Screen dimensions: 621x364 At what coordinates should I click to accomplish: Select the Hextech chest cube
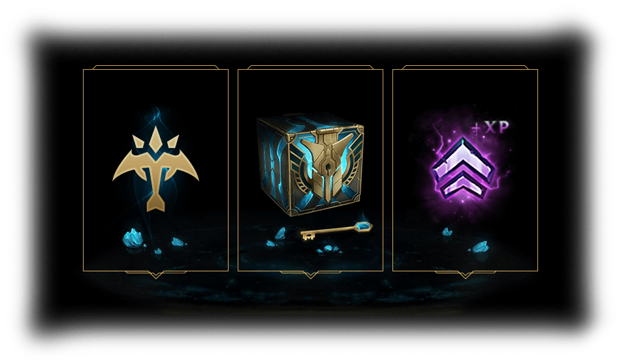pos(311,164)
